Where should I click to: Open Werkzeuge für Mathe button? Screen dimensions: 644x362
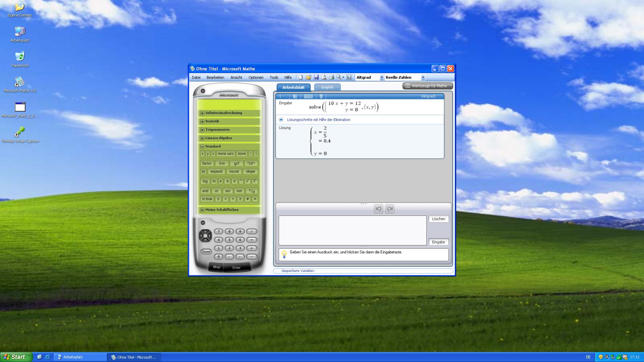[x=427, y=86]
